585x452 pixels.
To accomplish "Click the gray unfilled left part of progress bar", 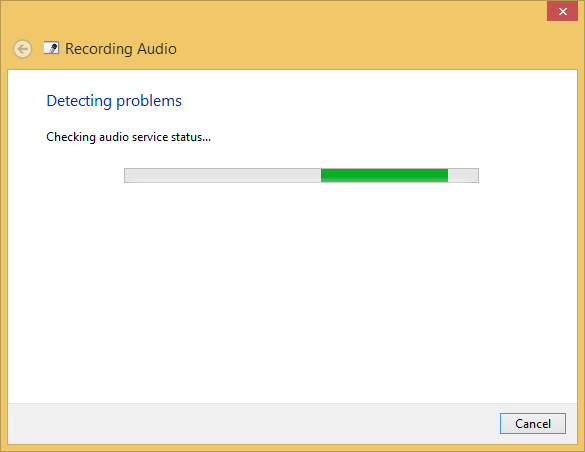I will [x=223, y=175].
